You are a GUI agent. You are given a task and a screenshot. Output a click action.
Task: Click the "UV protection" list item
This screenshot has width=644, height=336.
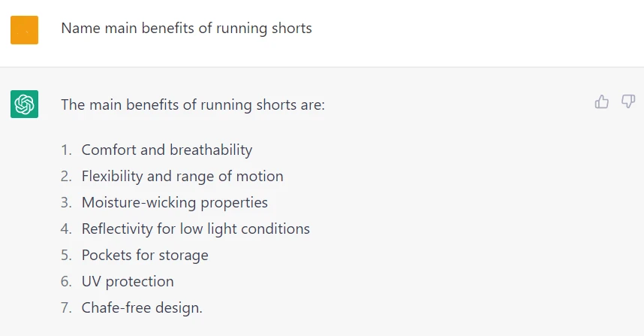(128, 281)
